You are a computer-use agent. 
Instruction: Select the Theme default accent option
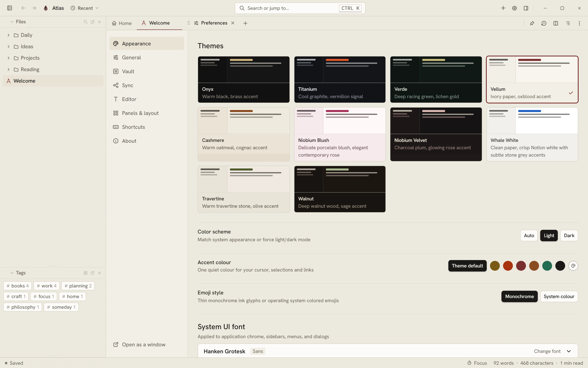point(467,266)
